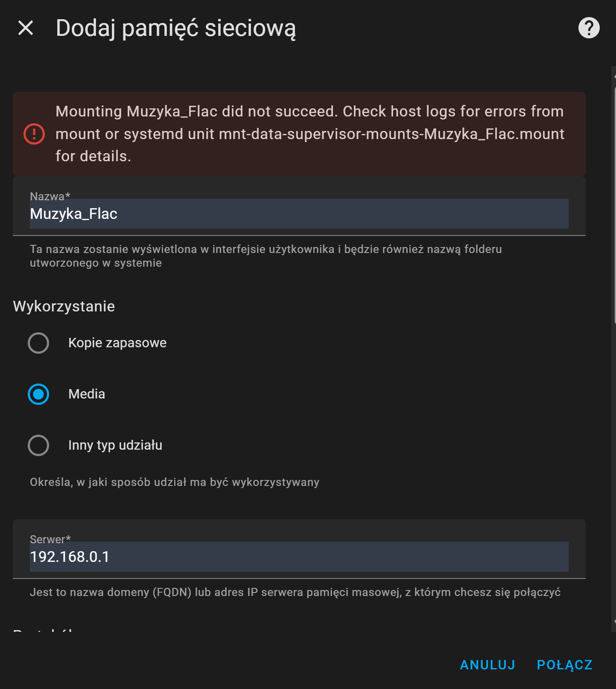Choose the Inny typ udziału radio button
This screenshot has width=616, height=689.
38,445
